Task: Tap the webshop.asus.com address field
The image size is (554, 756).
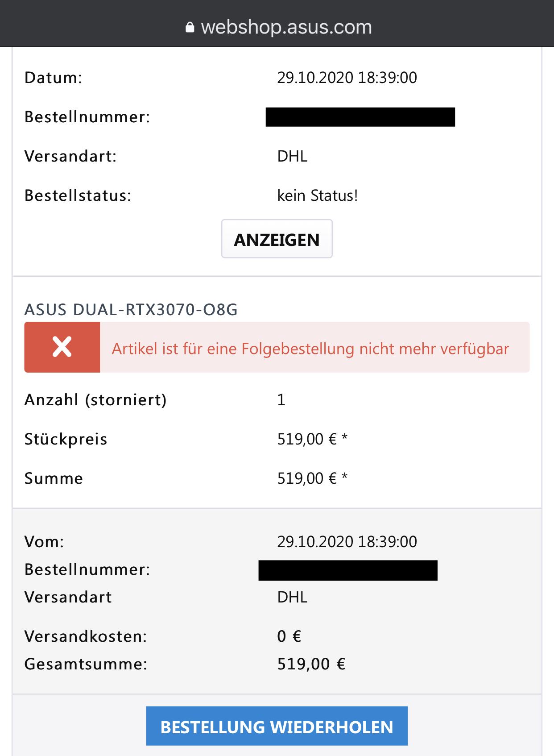Action: [286, 27]
